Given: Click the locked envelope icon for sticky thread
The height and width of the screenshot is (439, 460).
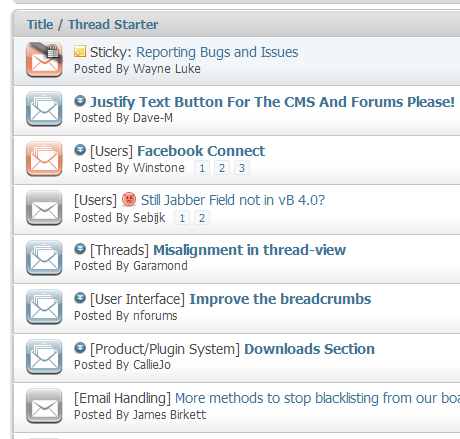Looking at the screenshot, I should pyautogui.click(x=44, y=60).
